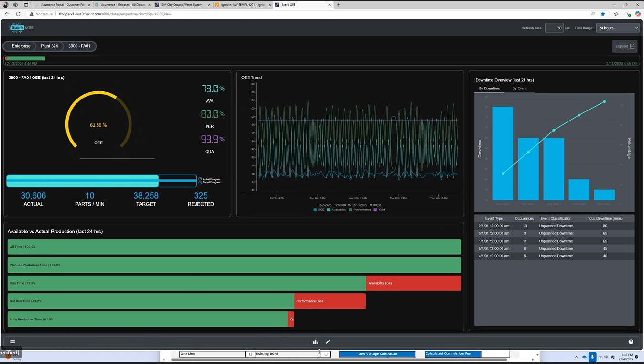Screen dimensions: 644x364
Task: Click the Low Voltage Contractor button
Action: pos(377,354)
